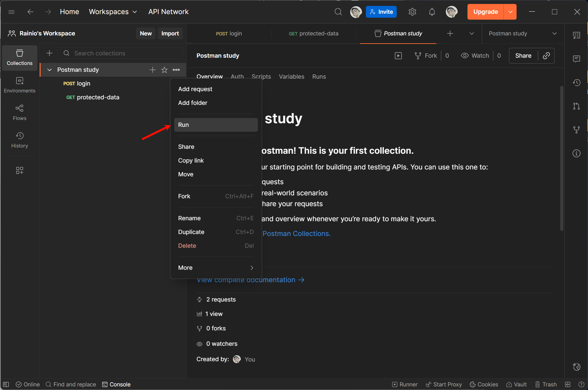Screen dimensions: 588x390
Task: Open info icon in right sidebar
Action: [577, 153]
